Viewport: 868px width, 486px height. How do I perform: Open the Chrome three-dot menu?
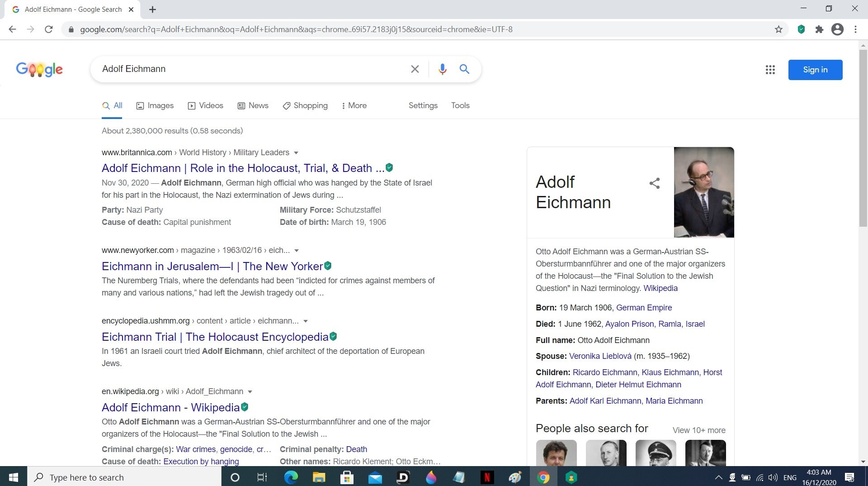point(855,29)
